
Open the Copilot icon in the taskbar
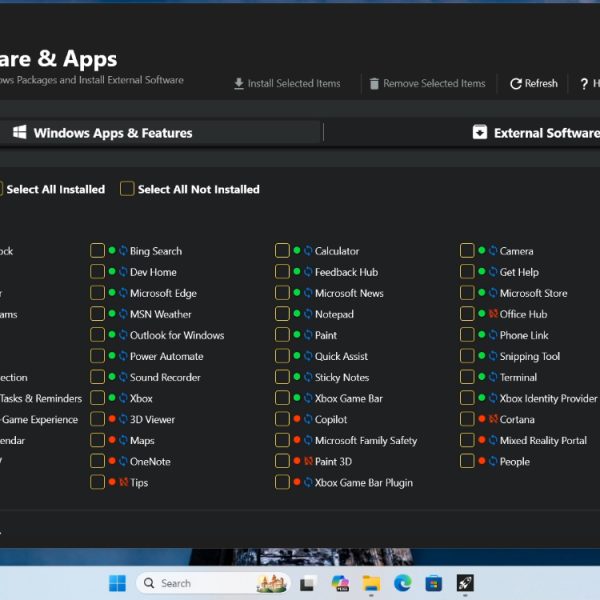(x=340, y=583)
